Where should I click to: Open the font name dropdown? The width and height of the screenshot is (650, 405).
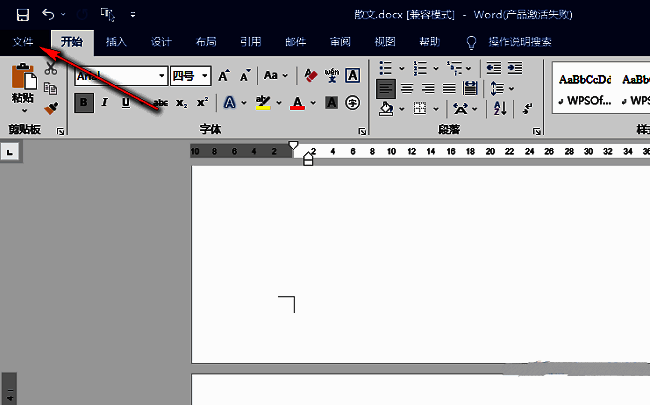coord(161,76)
